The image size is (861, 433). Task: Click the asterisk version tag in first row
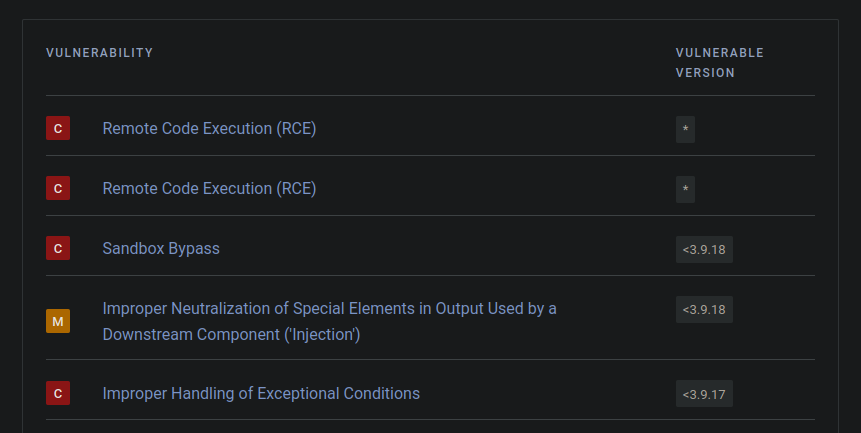point(685,130)
